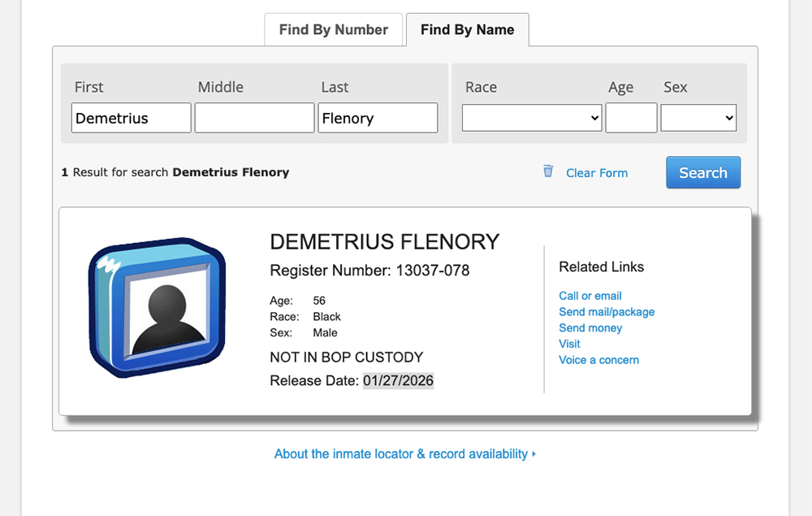The image size is (812, 516).
Task: Click inside the First name field
Action: [131, 118]
